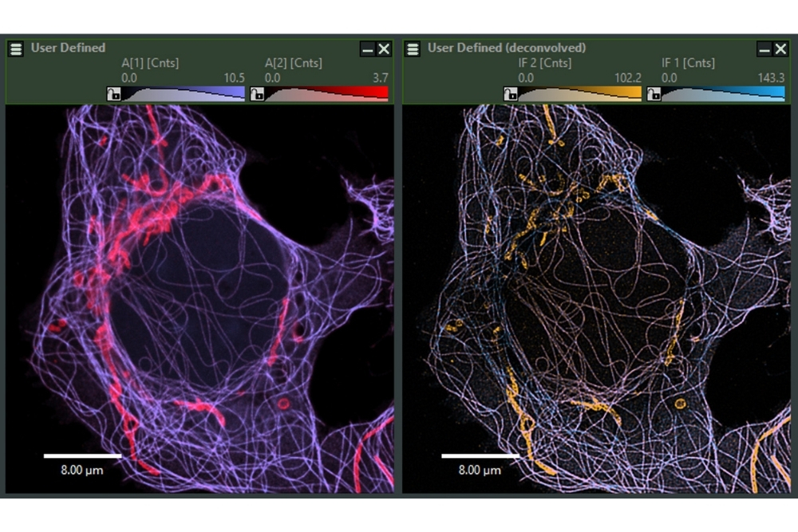Select the A[1] [Cnts] channel label

click(x=149, y=63)
